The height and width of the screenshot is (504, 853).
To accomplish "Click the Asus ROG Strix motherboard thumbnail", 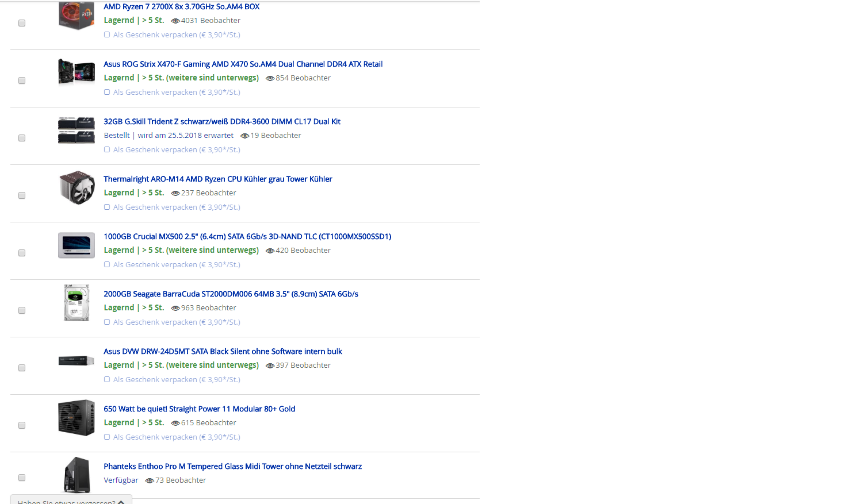I will click(x=76, y=72).
